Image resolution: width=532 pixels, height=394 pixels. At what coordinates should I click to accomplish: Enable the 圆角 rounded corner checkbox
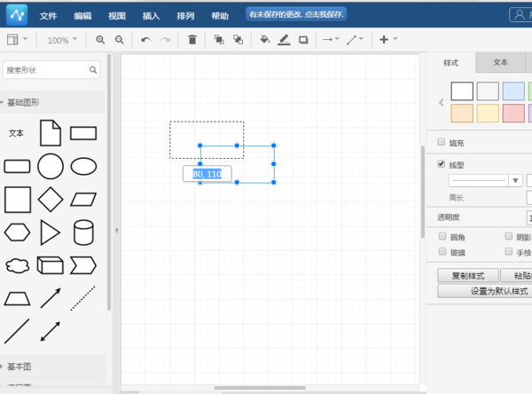tap(442, 237)
